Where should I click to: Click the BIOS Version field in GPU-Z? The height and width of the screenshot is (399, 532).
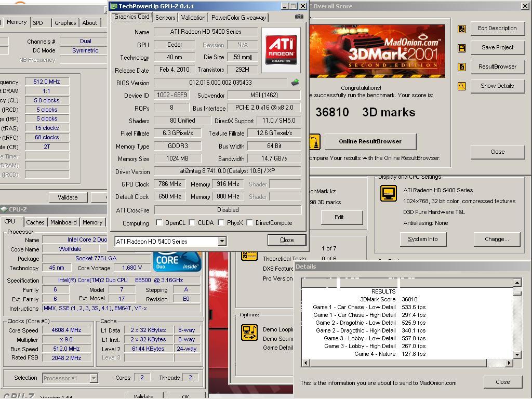point(220,83)
